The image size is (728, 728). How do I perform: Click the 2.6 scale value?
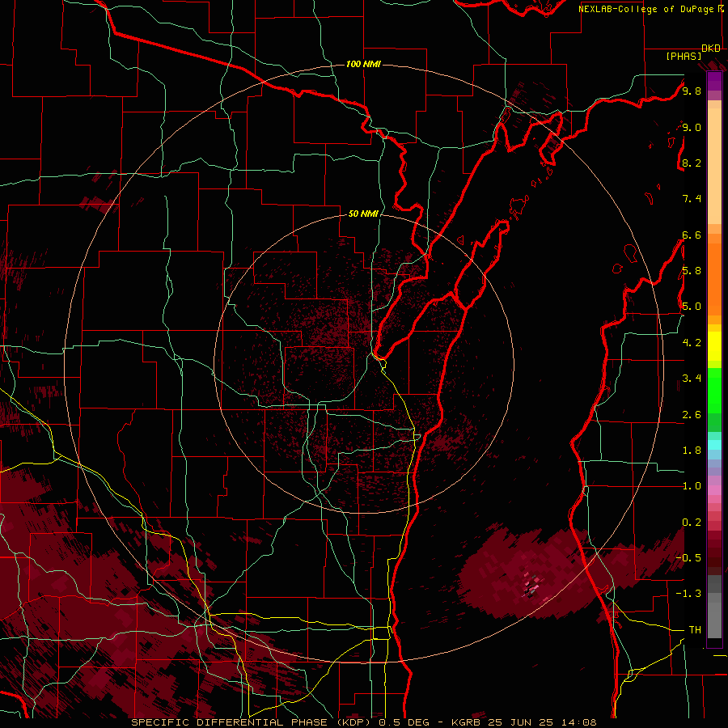pyautogui.click(x=692, y=415)
